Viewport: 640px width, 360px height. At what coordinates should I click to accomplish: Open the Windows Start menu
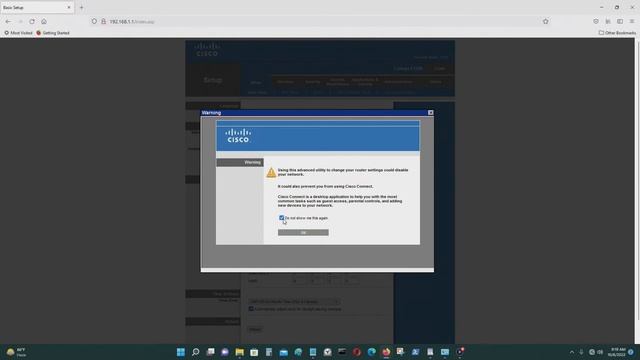click(x=181, y=352)
